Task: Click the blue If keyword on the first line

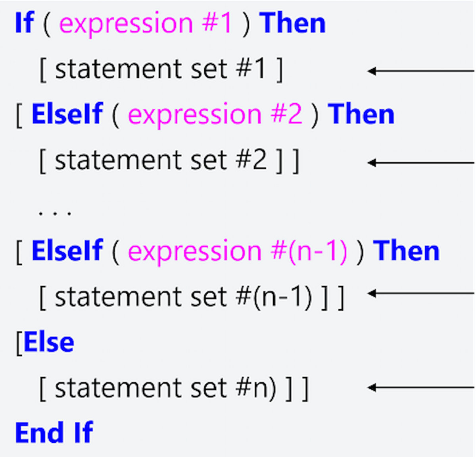Action: (24, 23)
